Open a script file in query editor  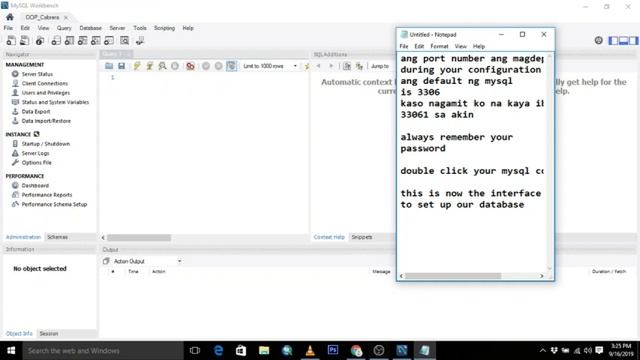[109, 66]
